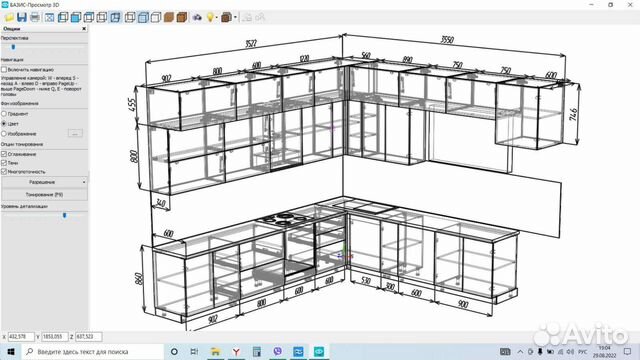The height and width of the screenshot is (360, 640).
Task: Select the 'Градиент' background radio button
Action: click(x=4, y=114)
